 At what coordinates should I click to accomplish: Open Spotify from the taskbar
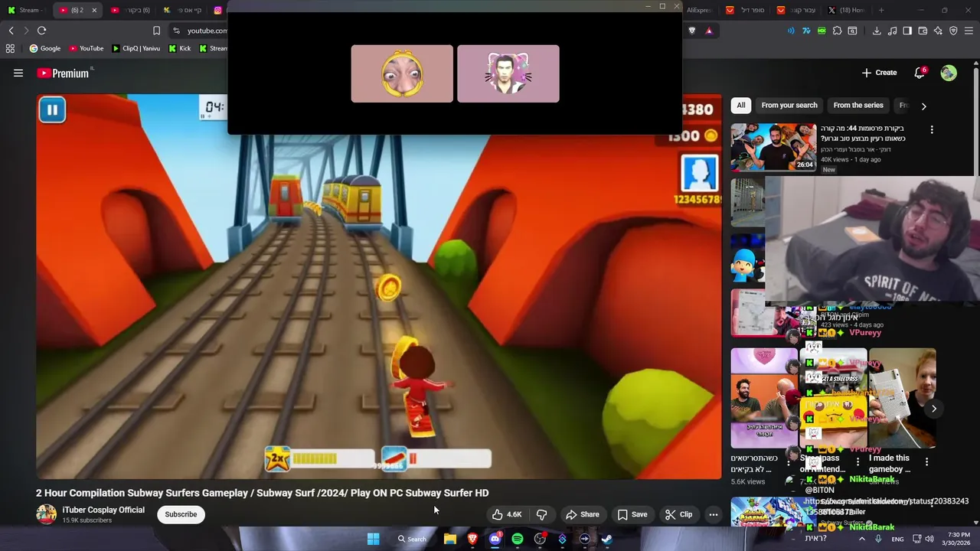pos(518,539)
